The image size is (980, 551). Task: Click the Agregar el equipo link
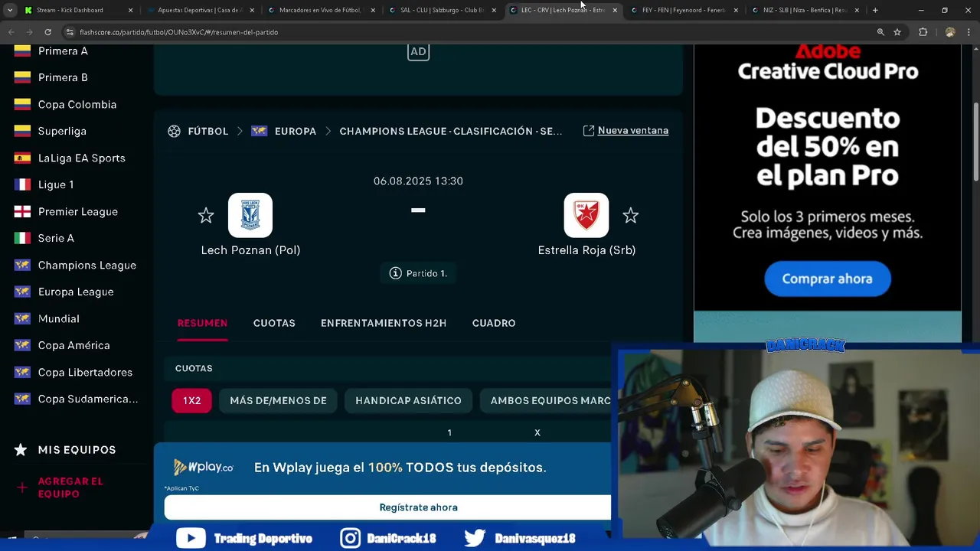(70, 487)
